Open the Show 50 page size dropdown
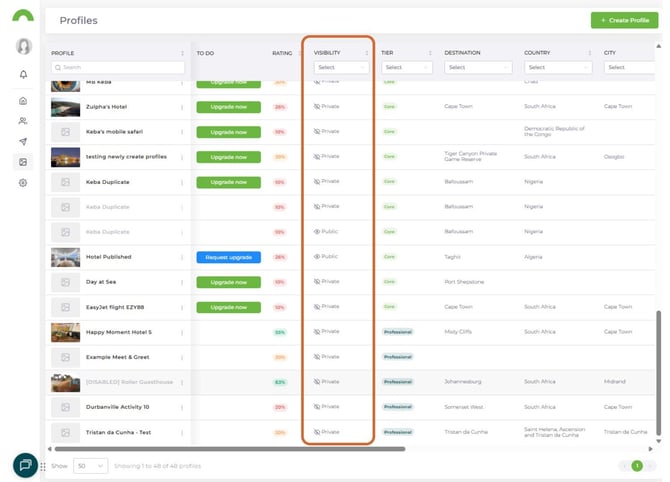Viewport: 670px width, 482px height. click(x=91, y=466)
